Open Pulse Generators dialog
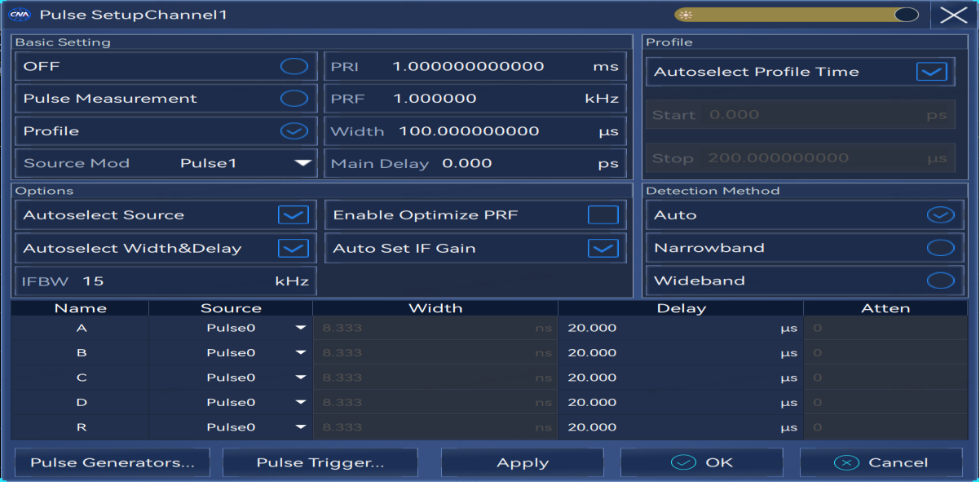 click(x=113, y=462)
